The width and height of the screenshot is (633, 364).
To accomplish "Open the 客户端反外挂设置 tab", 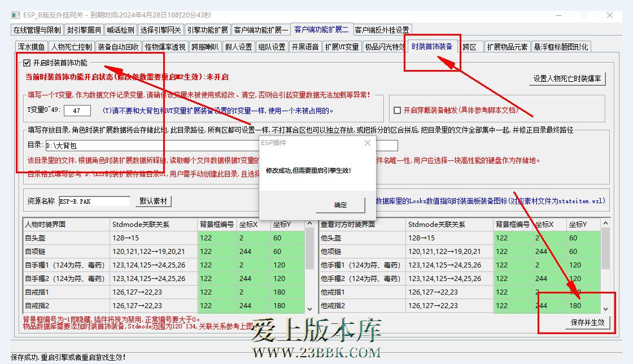I will point(382,30).
